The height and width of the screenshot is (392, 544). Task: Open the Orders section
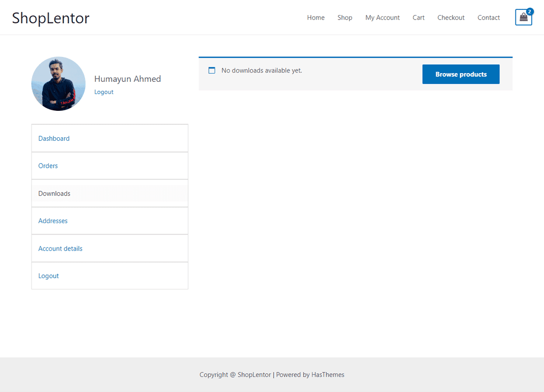(x=48, y=166)
